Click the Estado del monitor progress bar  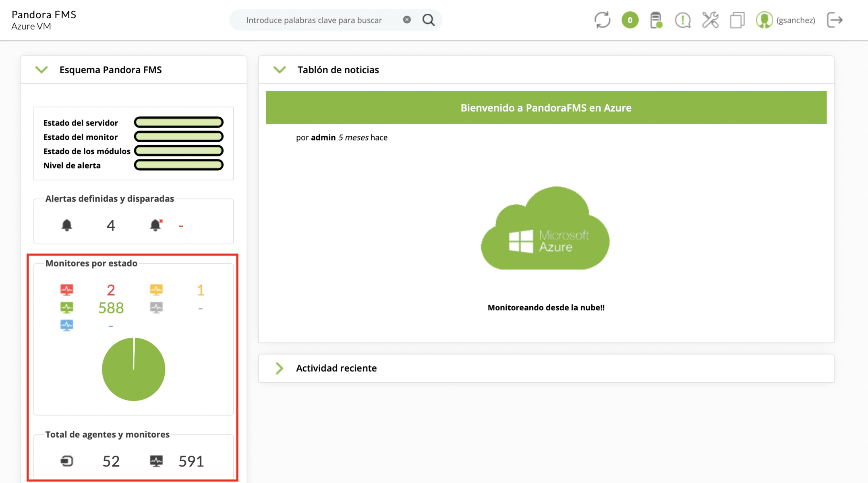[x=179, y=136]
